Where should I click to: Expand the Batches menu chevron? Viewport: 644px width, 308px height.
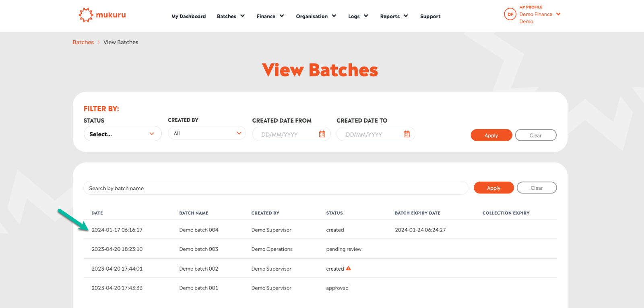pos(243,16)
